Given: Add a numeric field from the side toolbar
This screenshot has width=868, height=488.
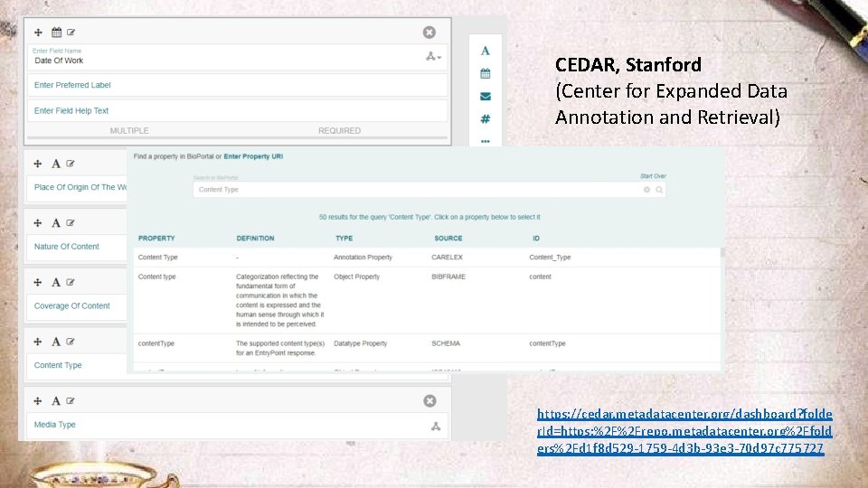Looking at the screenshot, I should pos(486,119).
